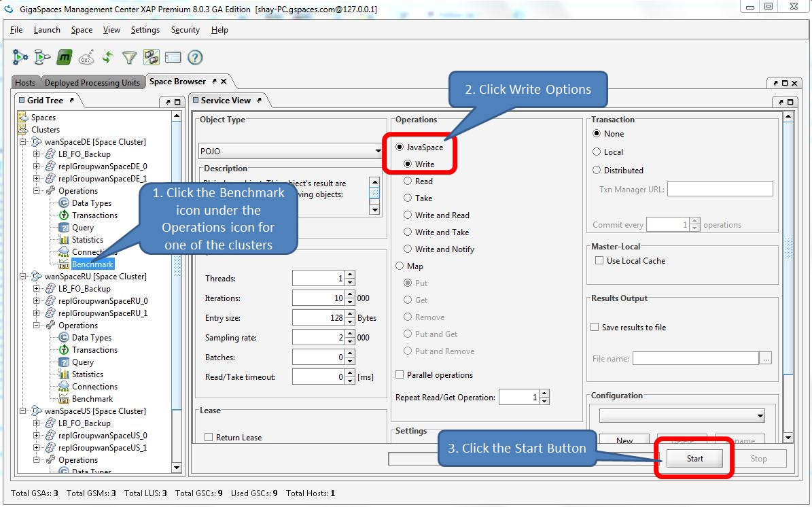Screen dimensions: 812x507
Task: Click the funnel filter toolbar icon
Action: 129,58
